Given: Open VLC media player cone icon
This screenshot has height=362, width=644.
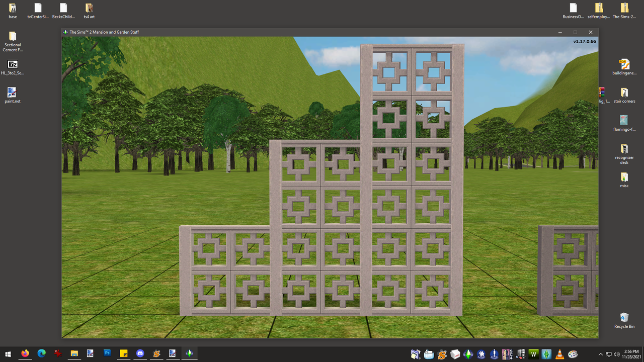Looking at the screenshot, I should point(560,354).
